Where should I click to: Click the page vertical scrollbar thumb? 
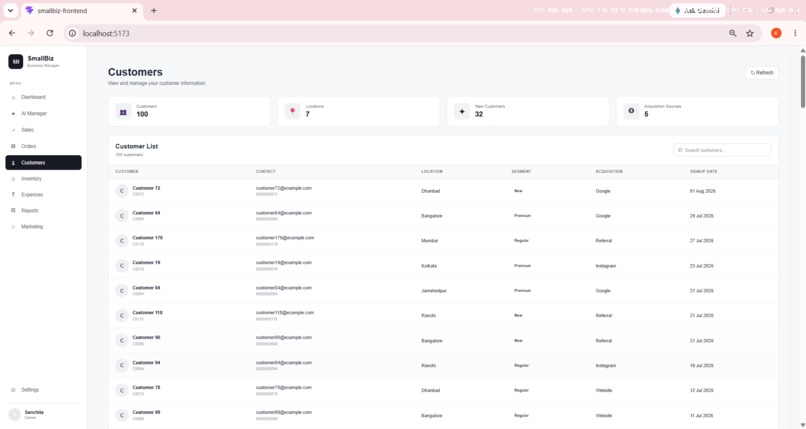(x=802, y=82)
